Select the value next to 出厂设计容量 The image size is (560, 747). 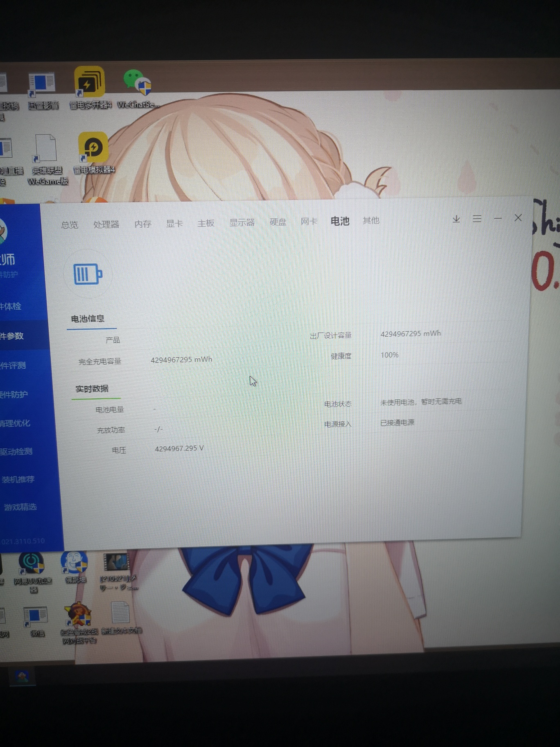pyautogui.click(x=411, y=334)
